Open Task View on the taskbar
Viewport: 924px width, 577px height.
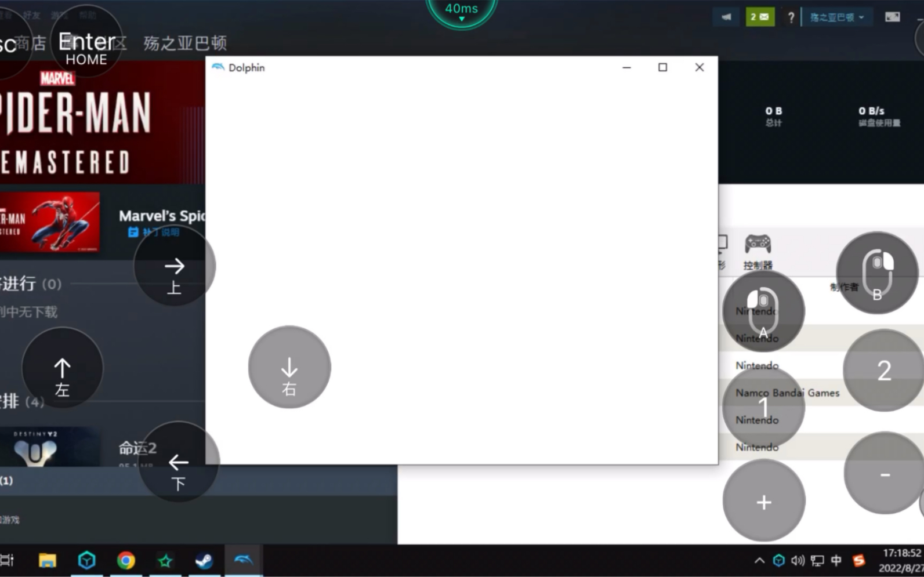coord(7,560)
